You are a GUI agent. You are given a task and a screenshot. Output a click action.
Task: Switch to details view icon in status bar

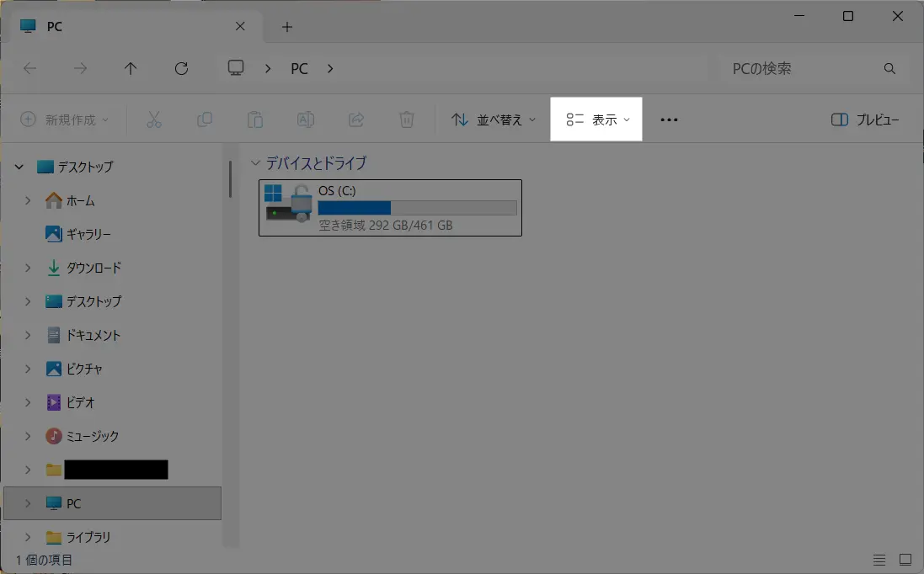pyautogui.click(x=879, y=560)
